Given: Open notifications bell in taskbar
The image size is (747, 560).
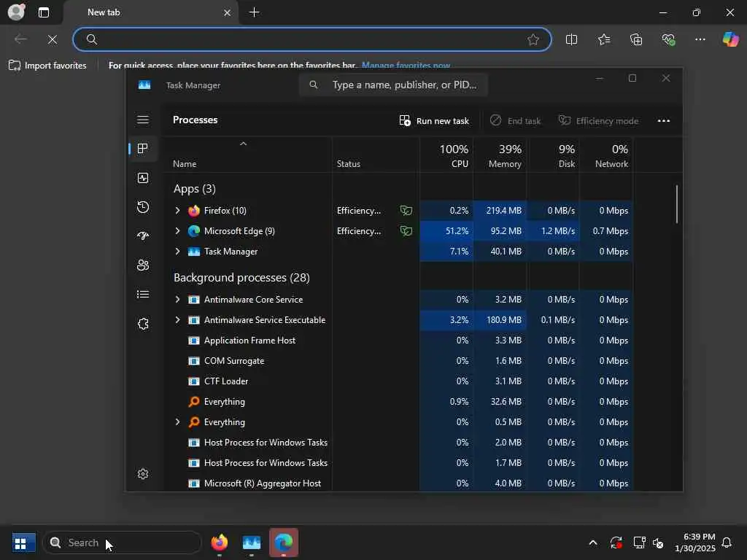Looking at the screenshot, I should [727, 542].
